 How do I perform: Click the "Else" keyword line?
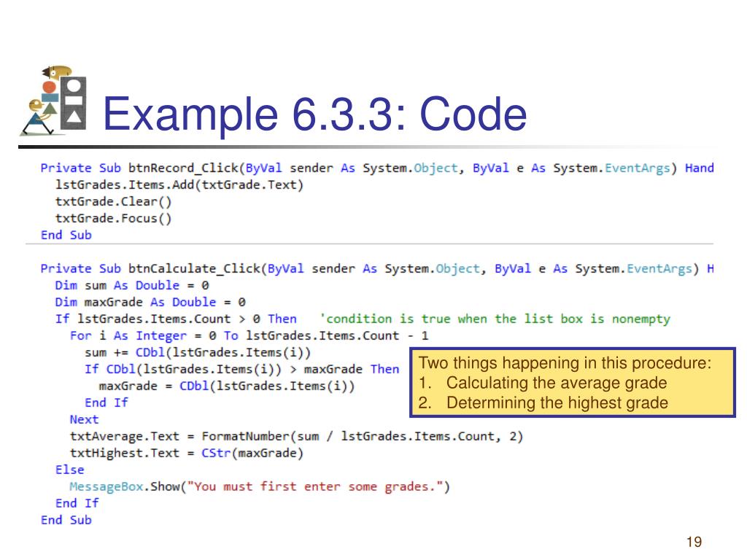[x=69, y=470]
